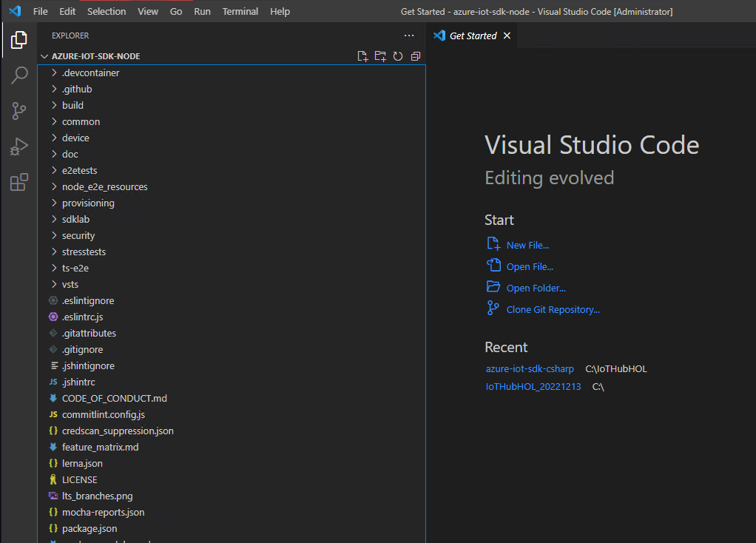Viewport: 756px width, 543px height.
Task: Open the Extensions view icon
Action: (x=18, y=182)
